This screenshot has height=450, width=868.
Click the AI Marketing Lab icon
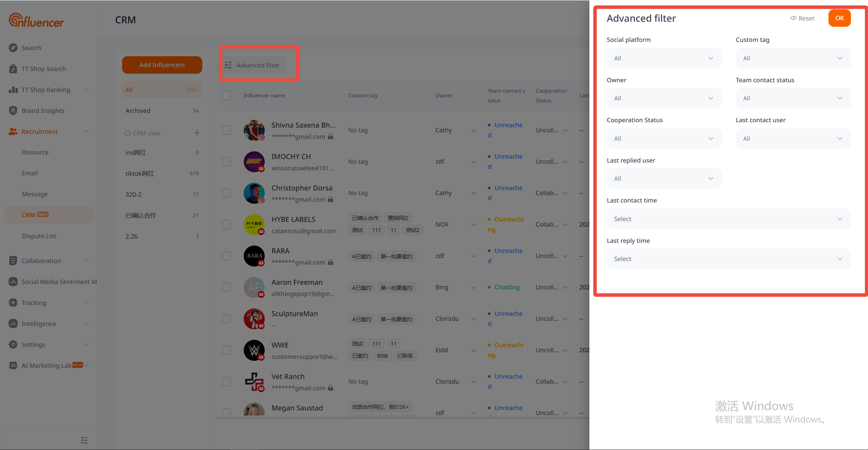point(13,365)
